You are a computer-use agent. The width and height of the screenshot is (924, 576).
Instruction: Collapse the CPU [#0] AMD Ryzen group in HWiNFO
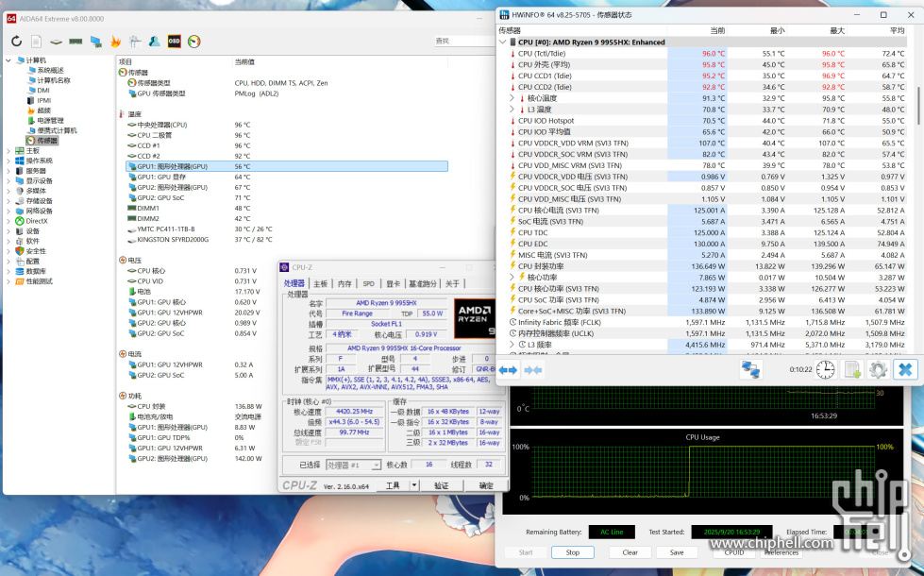(503, 42)
